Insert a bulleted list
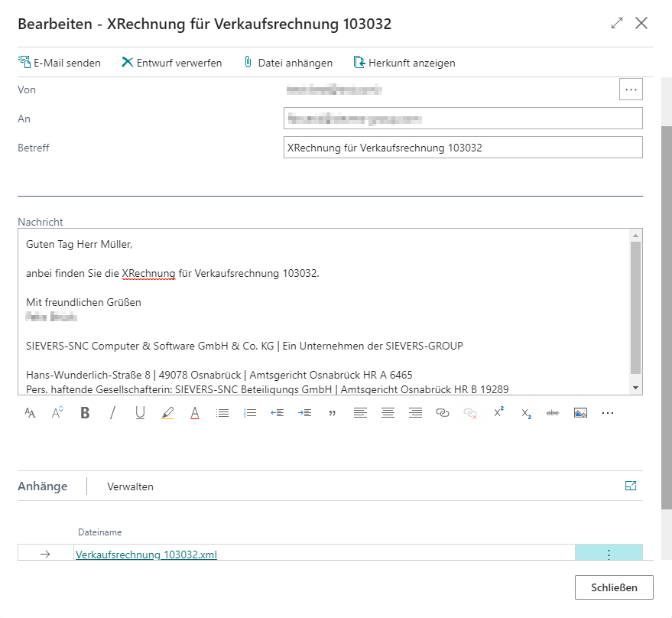 tap(222, 413)
